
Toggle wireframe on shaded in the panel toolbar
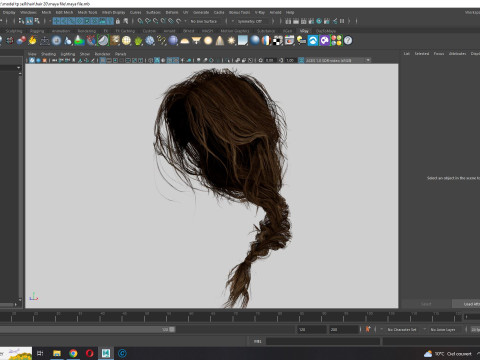(169, 60)
